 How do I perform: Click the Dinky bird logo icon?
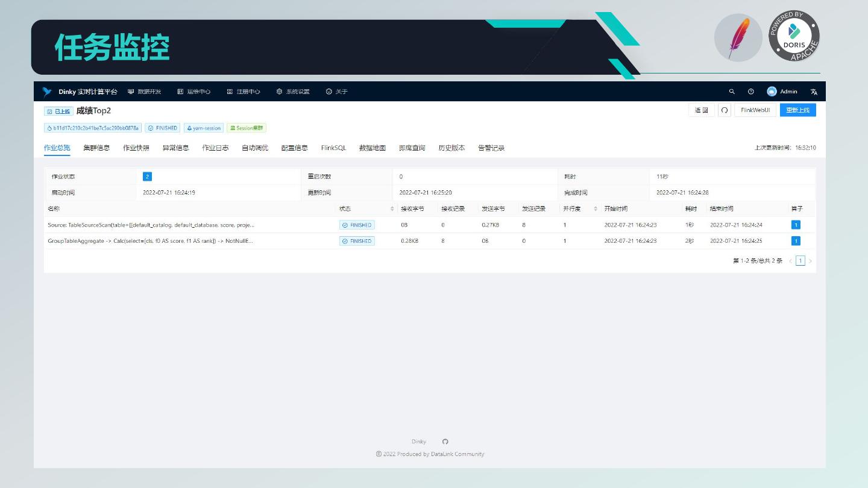(x=47, y=92)
